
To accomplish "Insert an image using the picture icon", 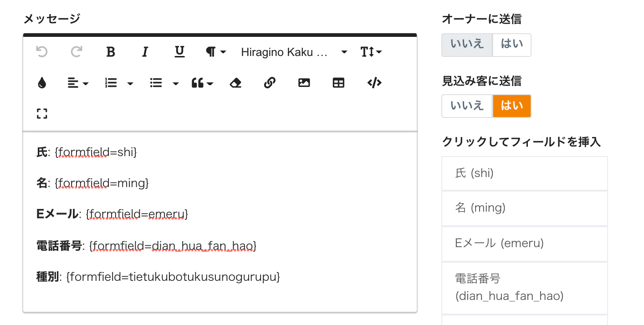I will point(304,83).
